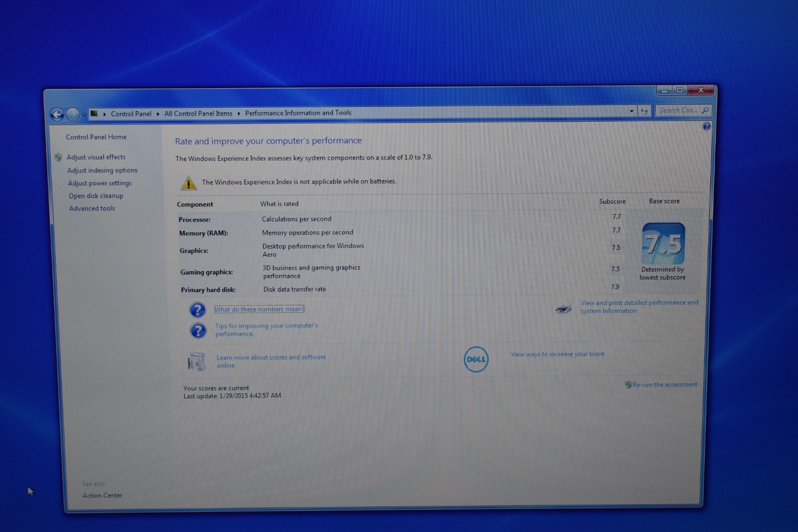Expand the arrow before Control Panel breadcrumb
The width and height of the screenshot is (798, 532).
tap(104, 114)
